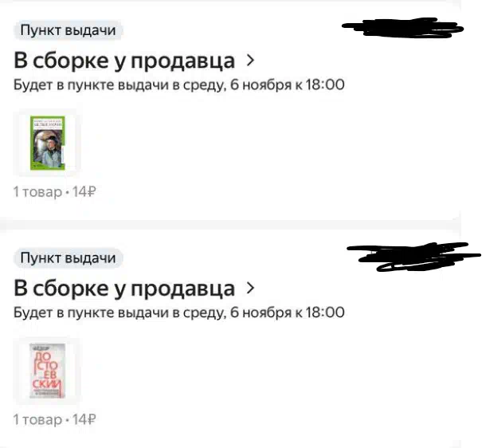This screenshot has height=448, width=482.
Task: Select 'Будет в пункте выдачи' text of second order
Action: tap(91, 312)
